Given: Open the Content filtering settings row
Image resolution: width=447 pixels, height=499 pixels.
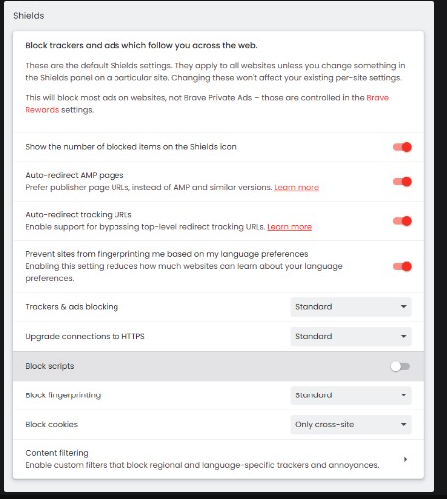Looking at the screenshot, I should [x=218, y=459].
